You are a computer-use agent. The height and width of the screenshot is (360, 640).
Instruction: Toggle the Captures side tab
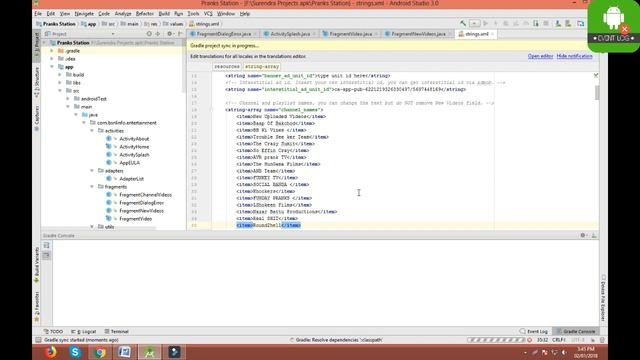36,118
